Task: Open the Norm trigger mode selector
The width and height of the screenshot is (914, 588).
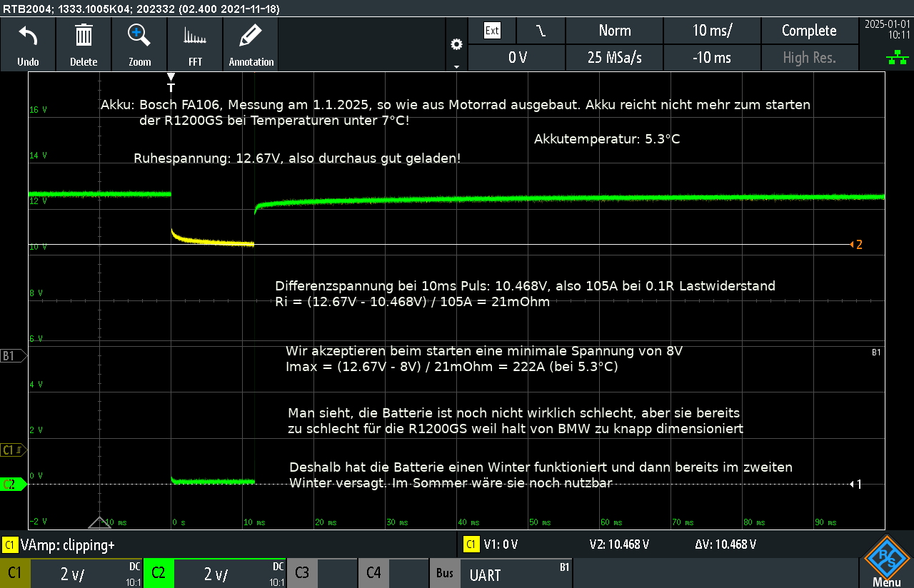Action: (614, 31)
